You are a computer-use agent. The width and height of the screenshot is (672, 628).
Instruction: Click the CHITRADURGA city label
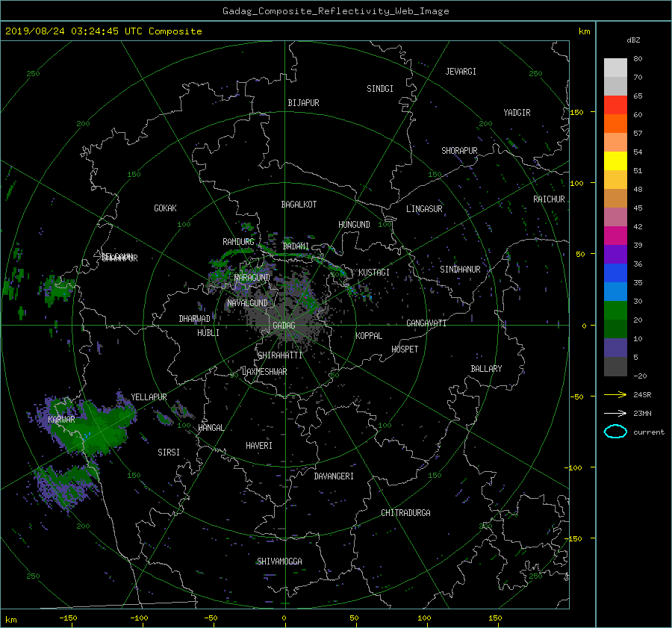[405, 513]
